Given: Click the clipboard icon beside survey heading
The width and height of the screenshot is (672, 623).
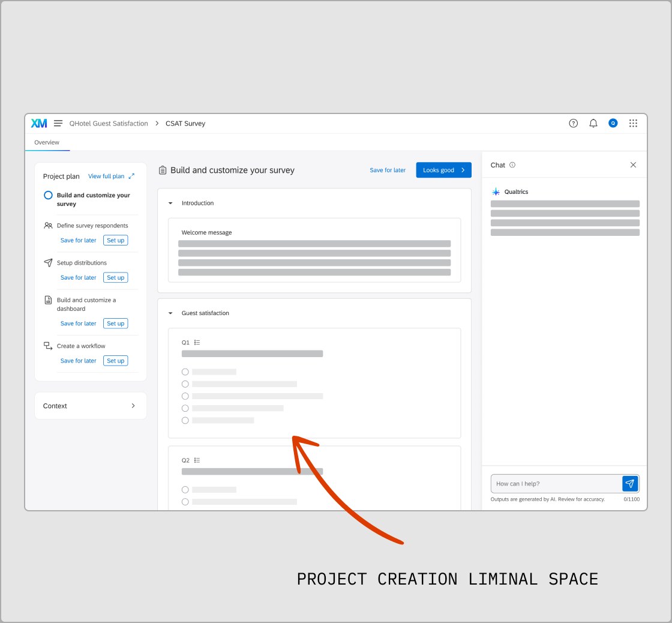Looking at the screenshot, I should pyautogui.click(x=163, y=170).
